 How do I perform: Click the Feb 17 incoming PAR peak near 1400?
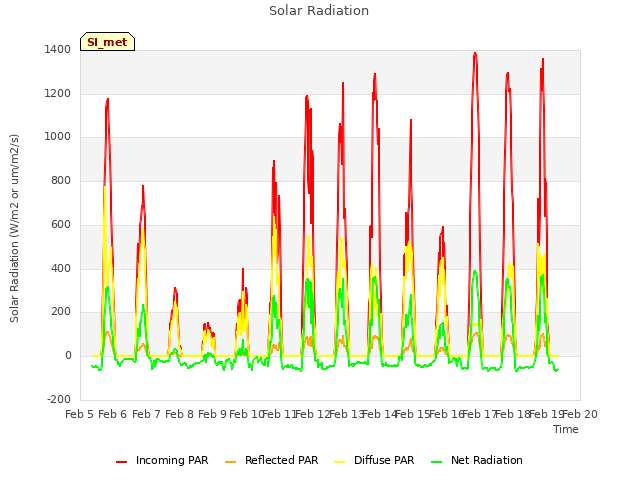[475, 53]
